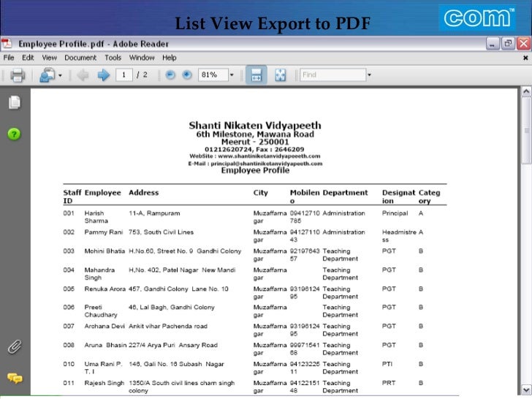Click the 'Employee Profile' report heading

coord(255,170)
